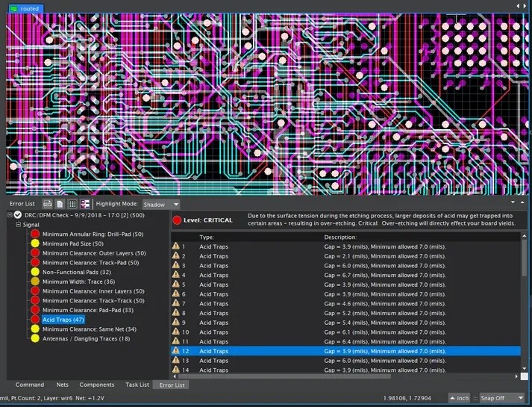This screenshot has height=407, width=532.
Task: Click the red icon beside Acid Traps (47)
Action: click(x=35, y=320)
